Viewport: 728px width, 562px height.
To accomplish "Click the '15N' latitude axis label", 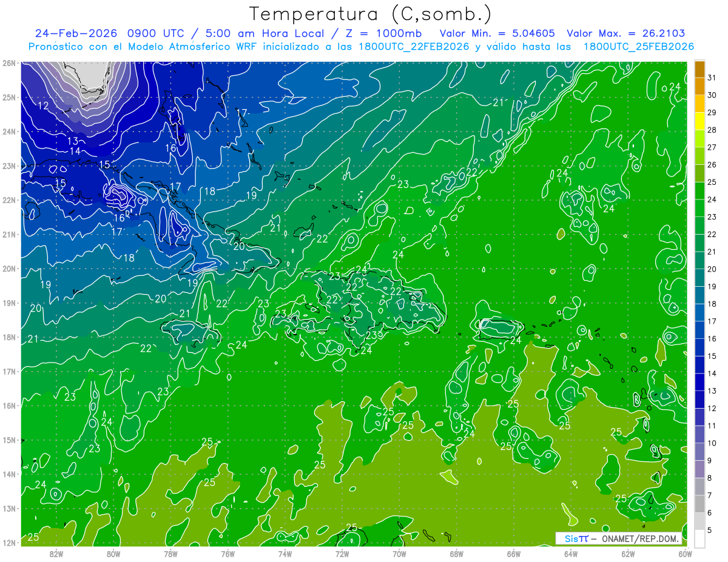I will pos(8,440).
